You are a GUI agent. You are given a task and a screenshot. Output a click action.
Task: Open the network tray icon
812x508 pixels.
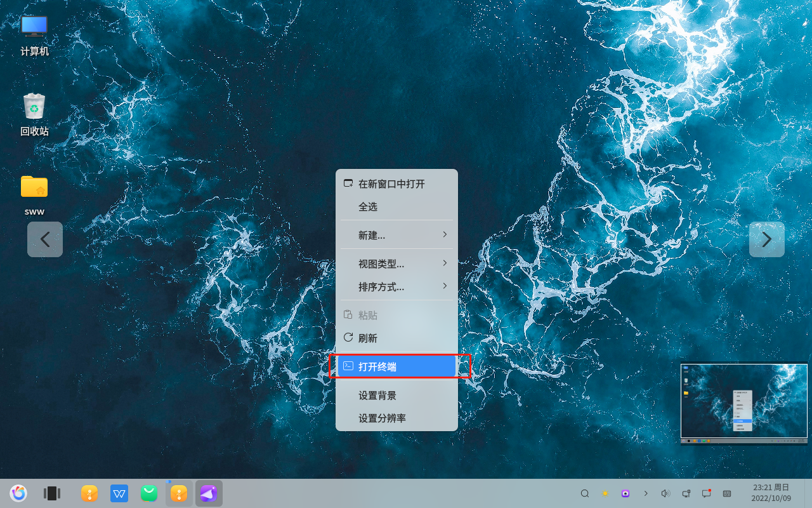coord(686,493)
